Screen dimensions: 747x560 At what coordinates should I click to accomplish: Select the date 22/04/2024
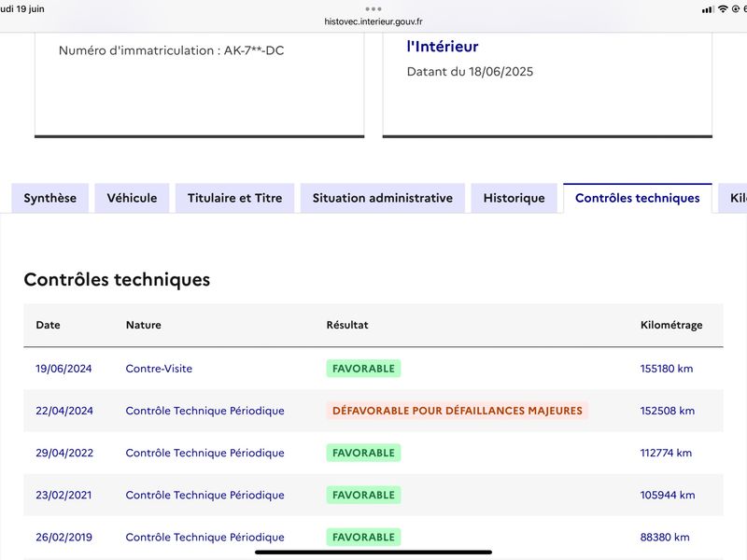tap(64, 411)
